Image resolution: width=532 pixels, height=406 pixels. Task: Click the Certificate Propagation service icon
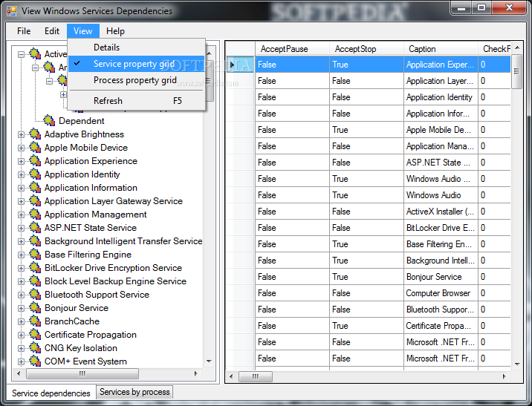pos(35,335)
